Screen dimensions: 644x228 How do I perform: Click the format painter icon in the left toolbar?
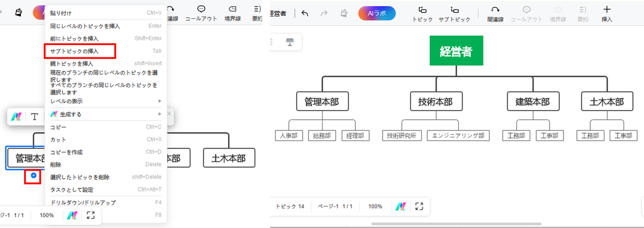[x=19, y=12]
